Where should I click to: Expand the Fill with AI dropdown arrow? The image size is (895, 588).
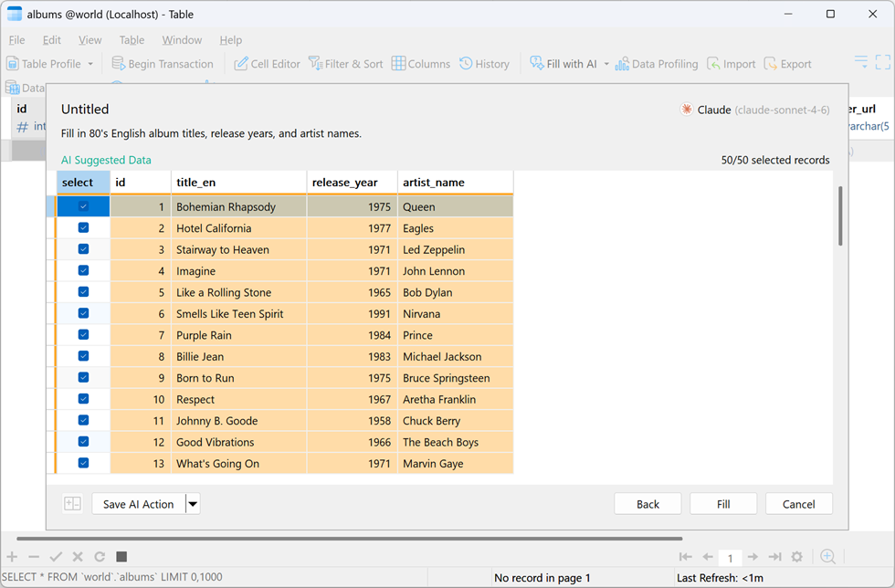click(606, 64)
